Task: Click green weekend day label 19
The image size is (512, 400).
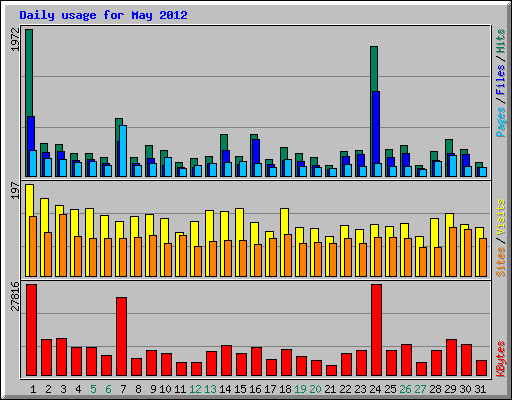Action: coord(300,389)
